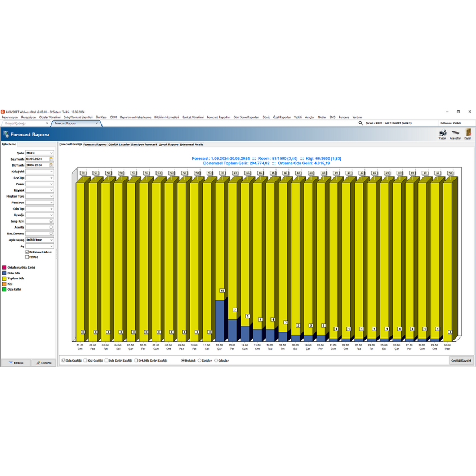
Task: Uncheck the Bekleme Listesi checkbox
Action: coord(28,252)
